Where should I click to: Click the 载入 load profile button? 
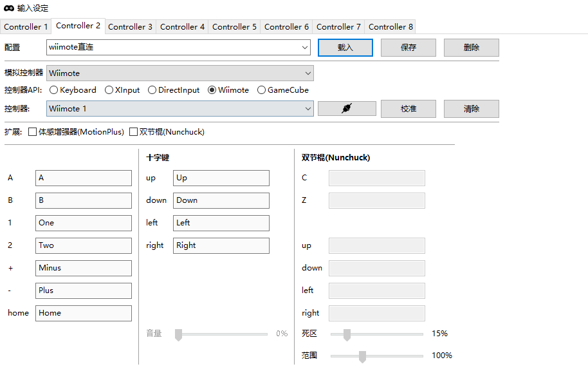coord(345,48)
